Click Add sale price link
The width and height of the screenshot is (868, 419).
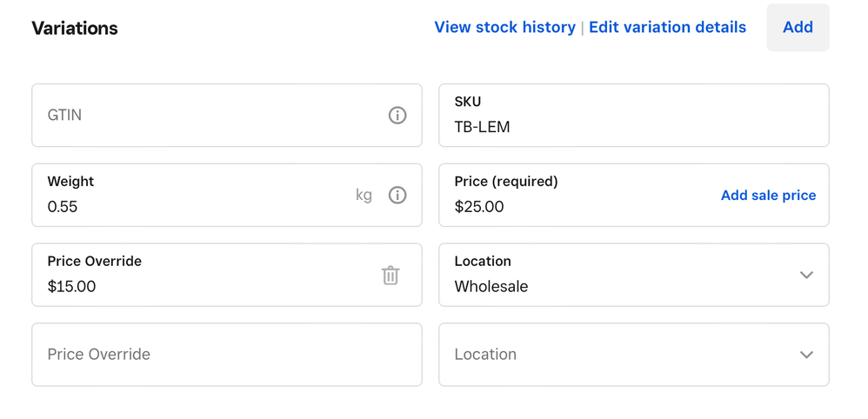point(768,196)
